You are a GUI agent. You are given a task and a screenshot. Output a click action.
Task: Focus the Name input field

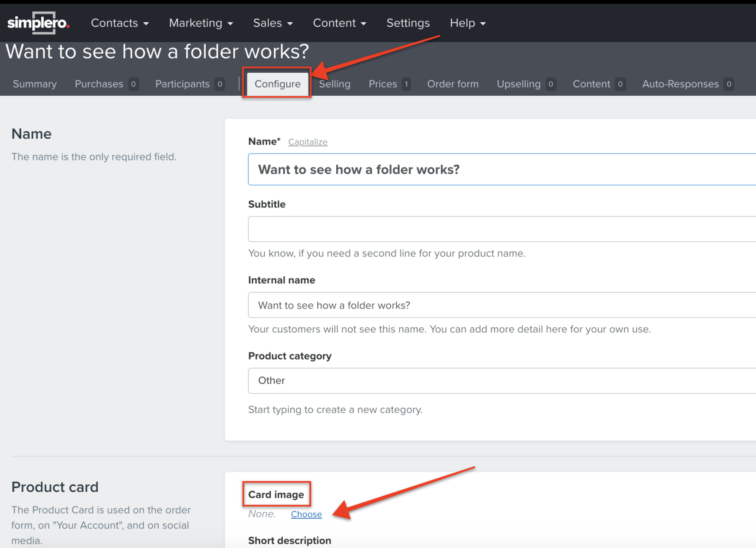502,169
